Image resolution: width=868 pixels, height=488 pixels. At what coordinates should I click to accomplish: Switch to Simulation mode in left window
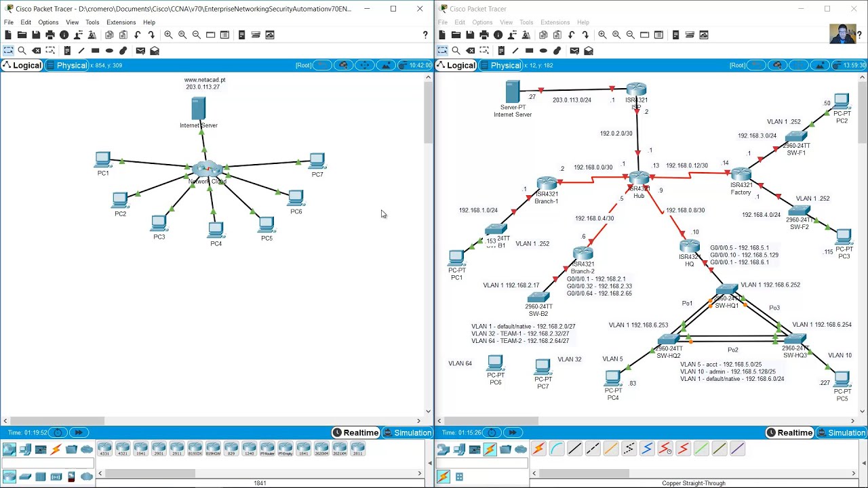point(407,432)
